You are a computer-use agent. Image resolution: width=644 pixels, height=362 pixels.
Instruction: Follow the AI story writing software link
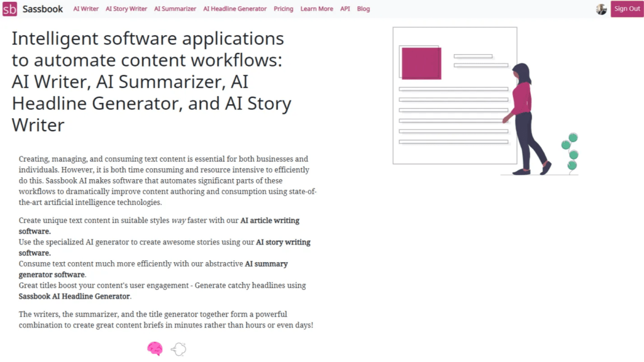tap(164, 248)
